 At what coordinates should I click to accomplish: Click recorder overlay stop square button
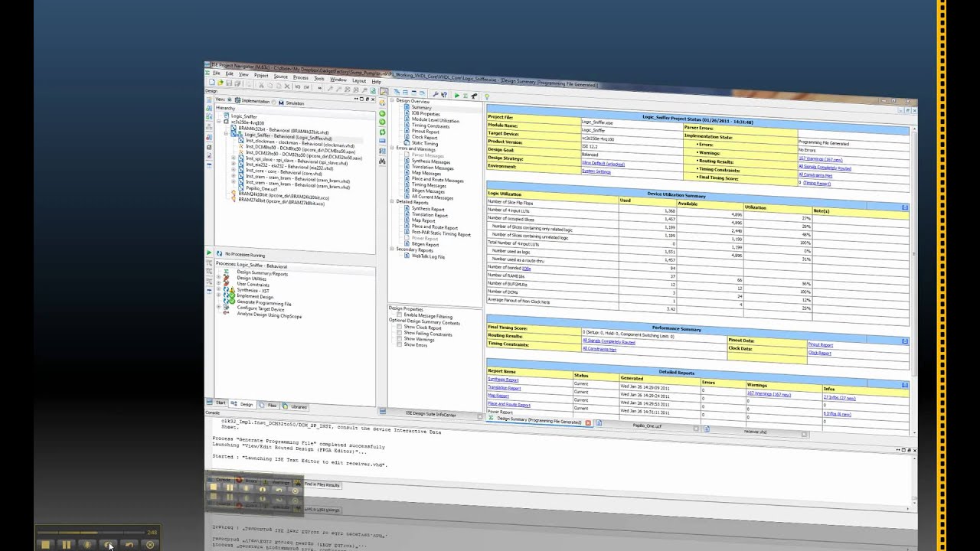[x=45, y=545]
